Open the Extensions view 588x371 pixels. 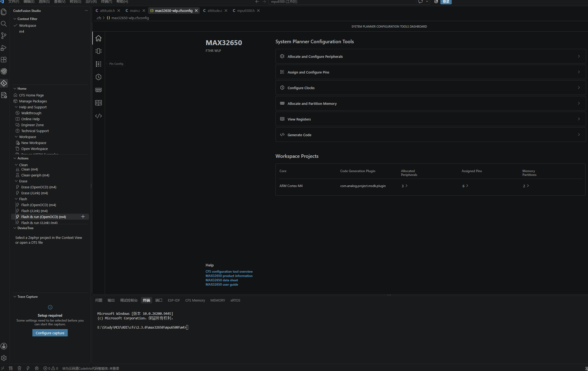coord(4,59)
